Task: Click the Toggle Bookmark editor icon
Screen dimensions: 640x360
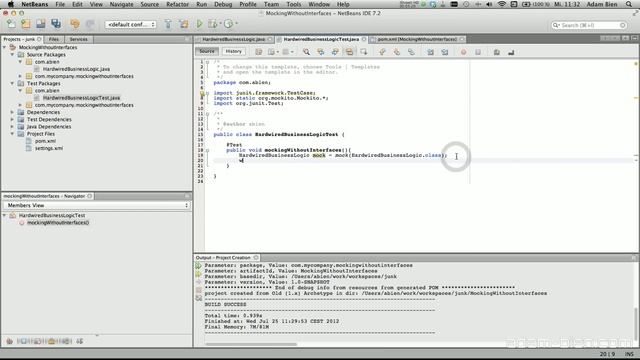Action: click(x=411, y=52)
